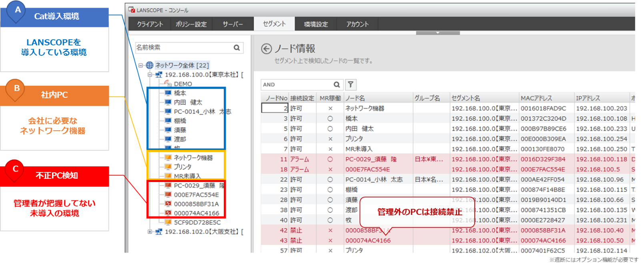Viewport: 644px width, 267px height.
Task: Go back using the arrow beside ノード情報
Action: click(x=267, y=49)
